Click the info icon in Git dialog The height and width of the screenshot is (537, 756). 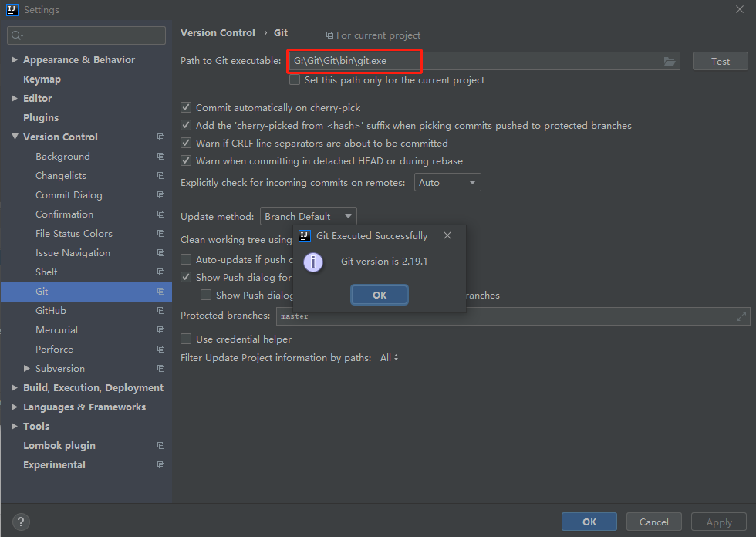point(313,262)
